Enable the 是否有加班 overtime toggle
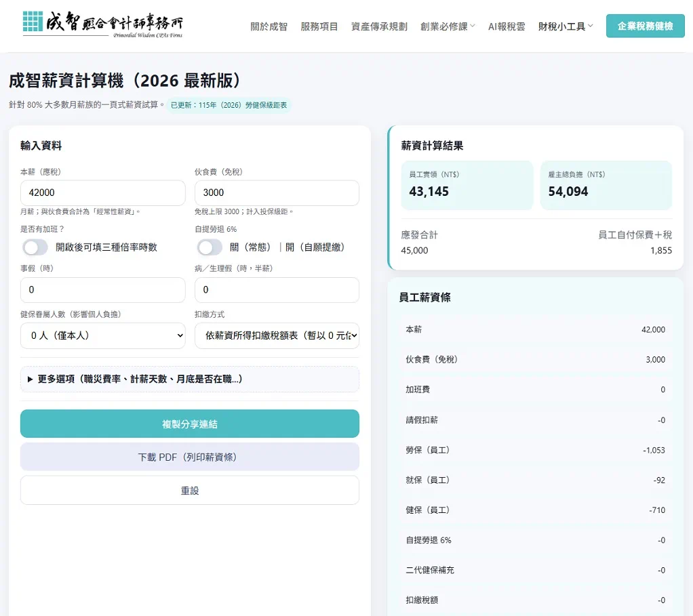This screenshot has height=616, width=693. [x=35, y=247]
